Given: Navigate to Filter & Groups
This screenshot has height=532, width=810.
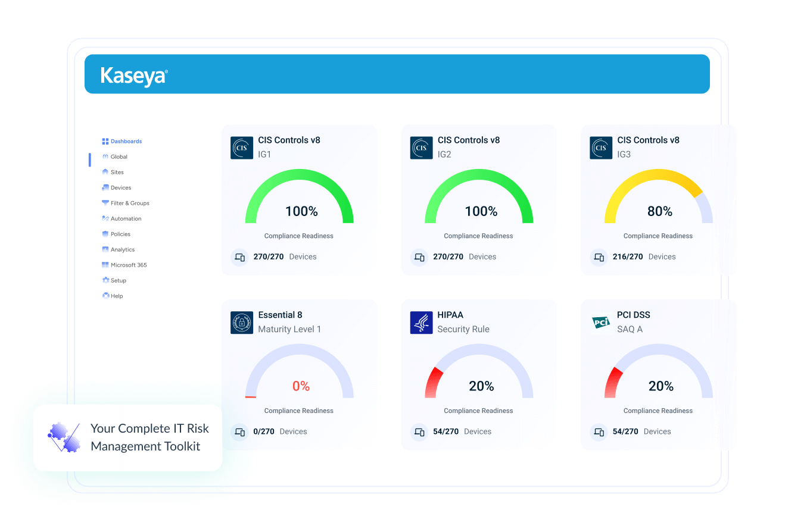Looking at the screenshot, I should point(126,204).
